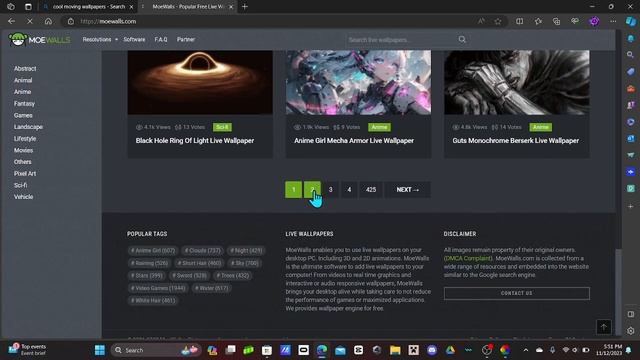Go to page 4 in pagination
This screenshot has width=640, height=360.
coord(349,190)
